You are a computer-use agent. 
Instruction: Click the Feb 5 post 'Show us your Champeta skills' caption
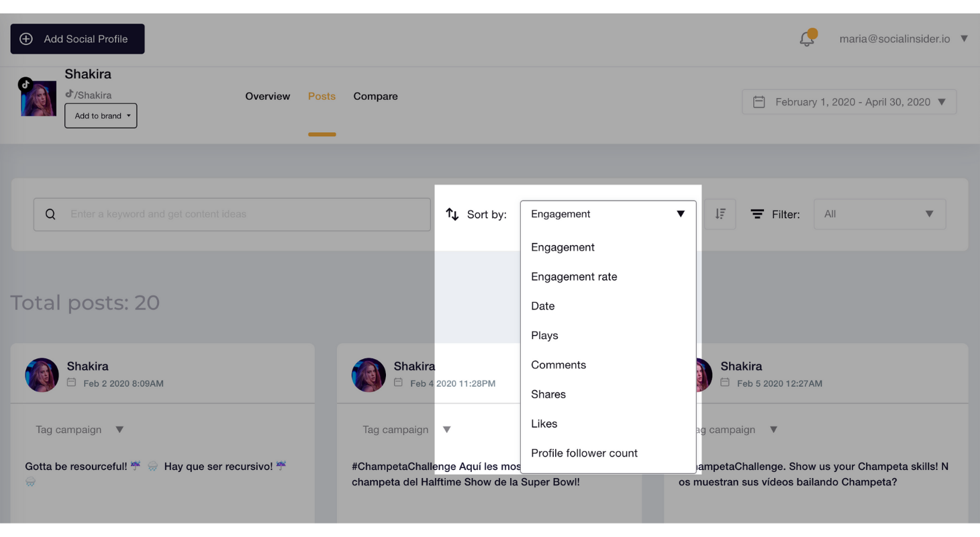coord(814,474)
